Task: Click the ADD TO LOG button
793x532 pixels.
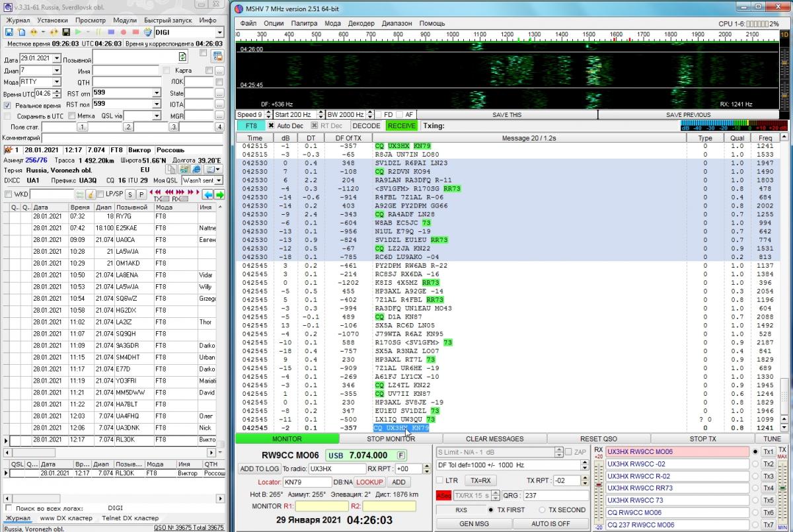Action: (x=259, y=469)
